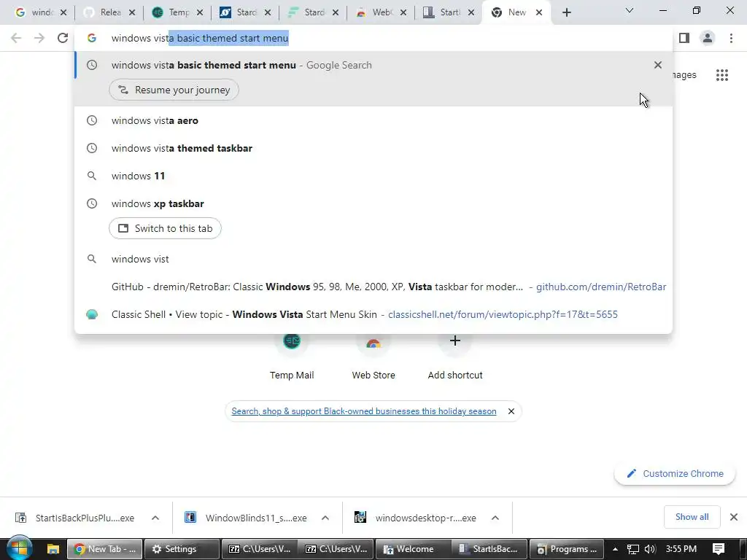Viewport: 747px width, 560px height.
Task: Switch to the 'StartI' tab
Action: coord(449,12)
